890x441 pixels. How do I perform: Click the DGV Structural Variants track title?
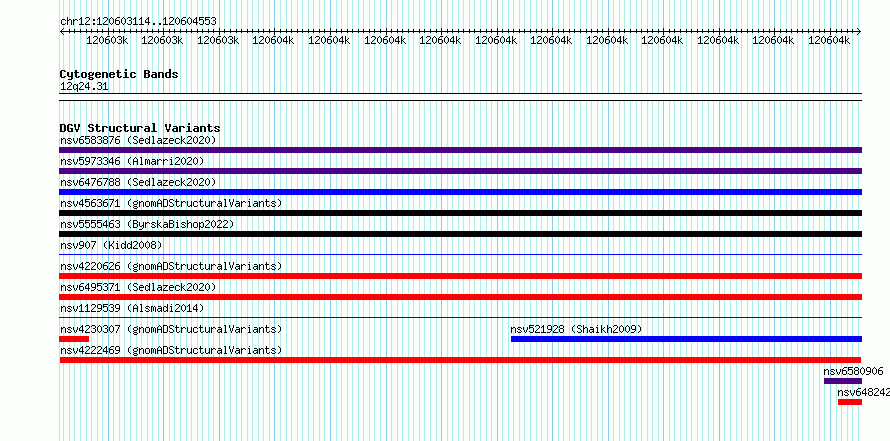140,128
